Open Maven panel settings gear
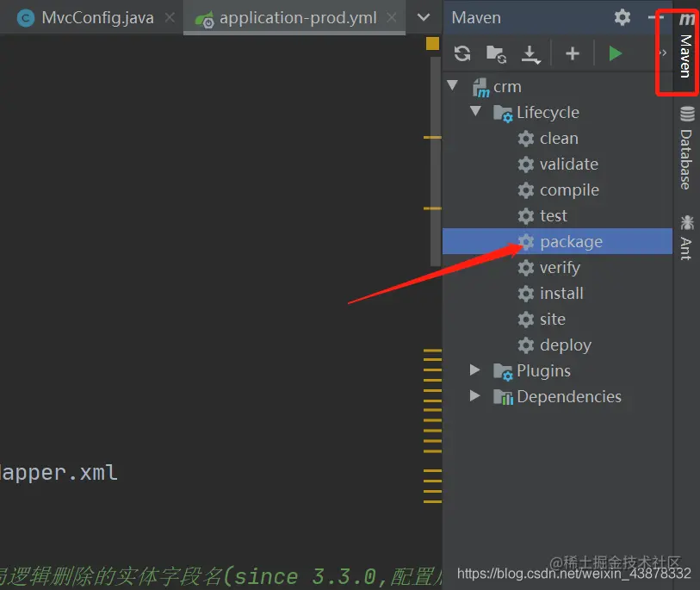700x590 pixels. [x=623, y=17]
